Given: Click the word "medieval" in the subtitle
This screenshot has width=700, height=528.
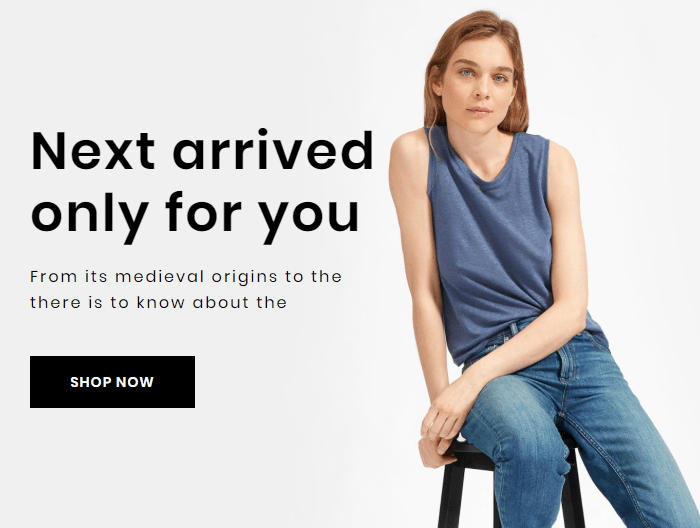Looking at the screenshot, I should click(x=159, y=277).
